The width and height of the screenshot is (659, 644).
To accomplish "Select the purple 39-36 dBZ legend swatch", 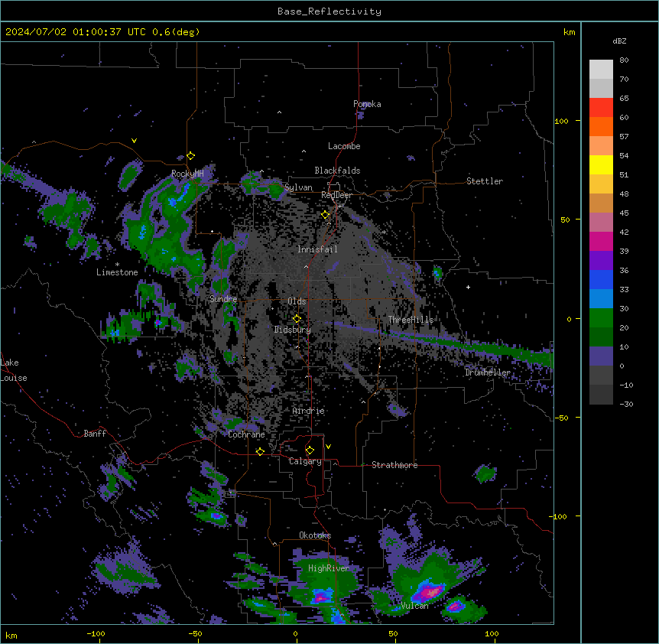I will tap(601, 261).
